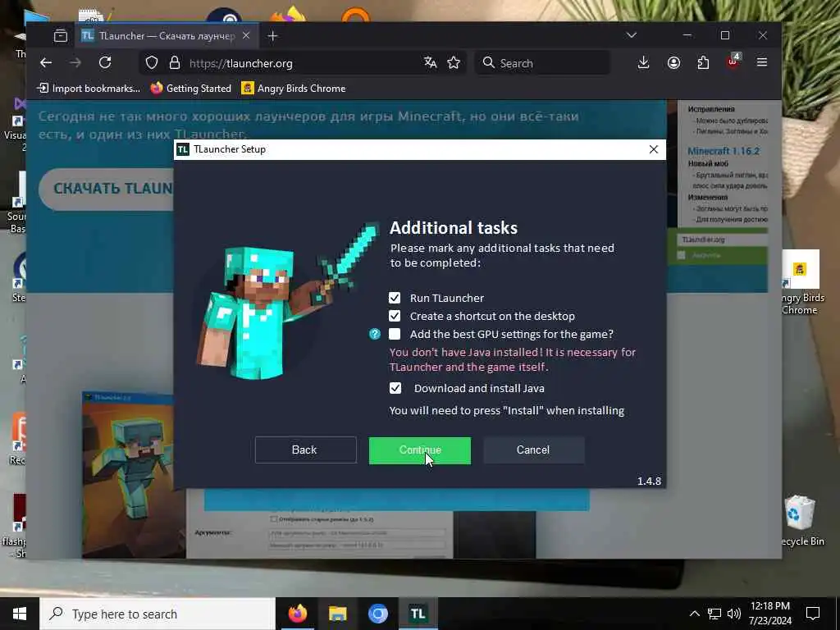Close the TLauncher browser tab
Image resolution: width=840 pixels, height=630 pixels.
tap(246, 35)
